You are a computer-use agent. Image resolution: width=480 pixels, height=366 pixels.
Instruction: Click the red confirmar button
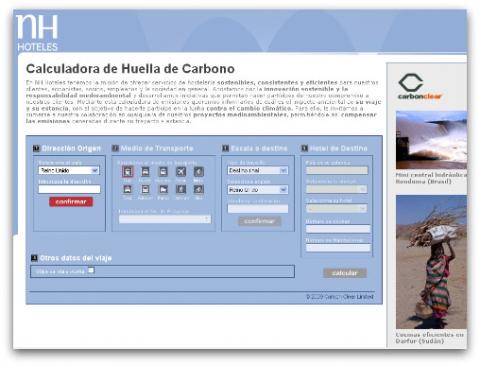pyautogui.click(x=71, y=202)
